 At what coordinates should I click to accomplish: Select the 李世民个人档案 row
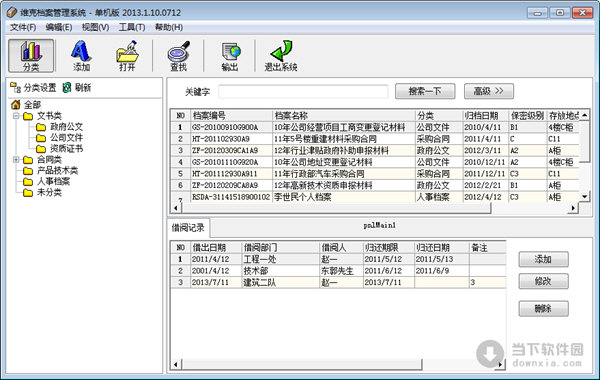(375, 197)
